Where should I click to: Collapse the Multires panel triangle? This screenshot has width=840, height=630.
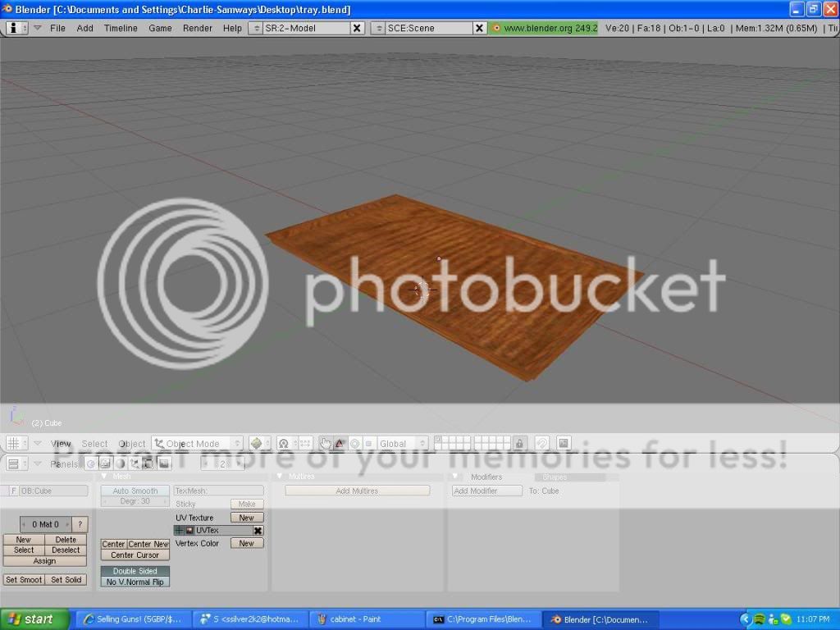pos(279,476)
